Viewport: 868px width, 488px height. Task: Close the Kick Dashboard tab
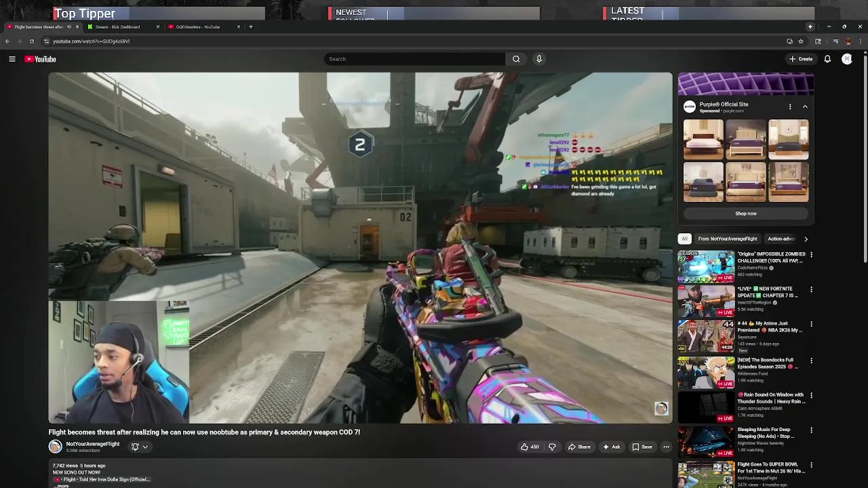point(158,26)
